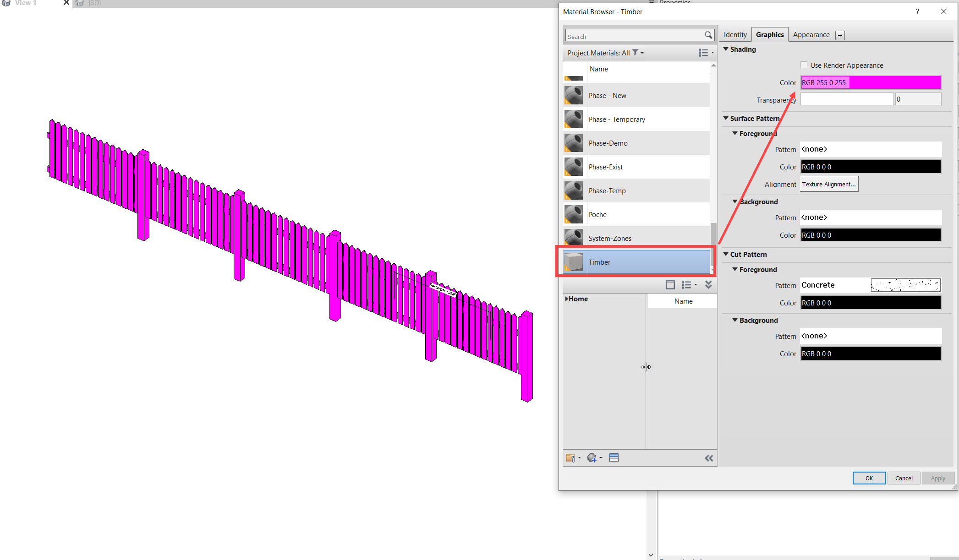Open the Asset Browser panel icon
Viewport: 959px width, 560px height.
coord(614,457)
